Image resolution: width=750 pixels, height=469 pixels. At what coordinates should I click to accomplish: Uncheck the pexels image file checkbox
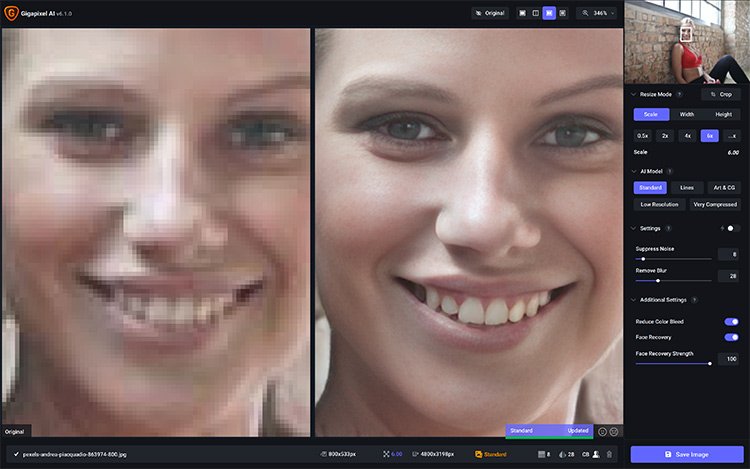(x=16, y=454)
